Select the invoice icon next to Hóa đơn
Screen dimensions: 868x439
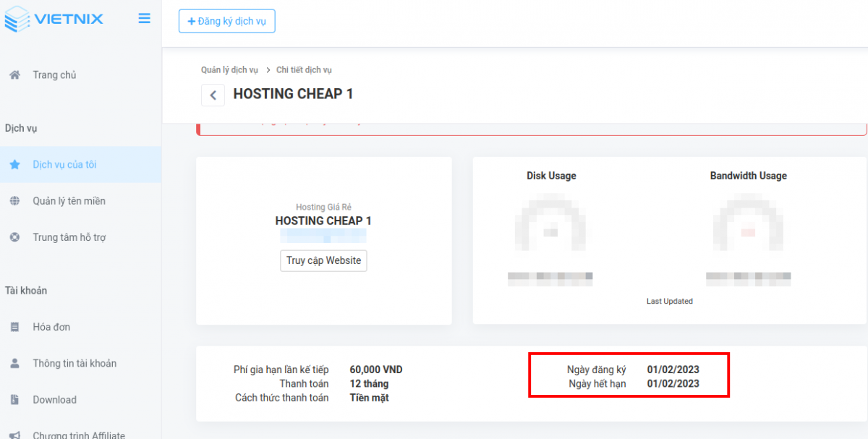(14, 327)
